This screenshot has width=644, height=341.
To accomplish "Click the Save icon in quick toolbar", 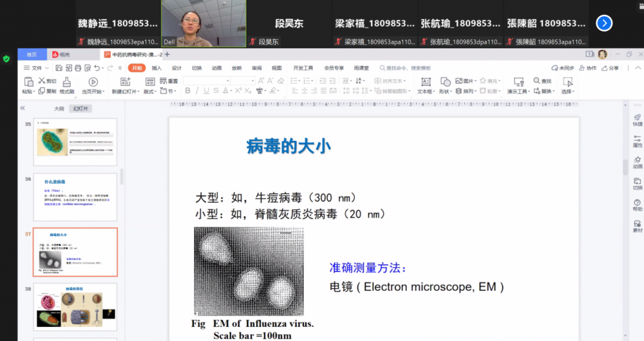I will tap(59, 68).
